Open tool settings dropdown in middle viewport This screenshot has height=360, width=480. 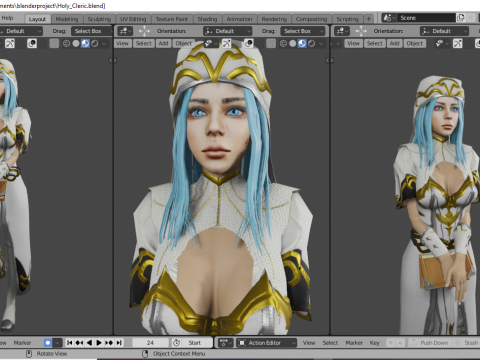[x=125, y=31]
